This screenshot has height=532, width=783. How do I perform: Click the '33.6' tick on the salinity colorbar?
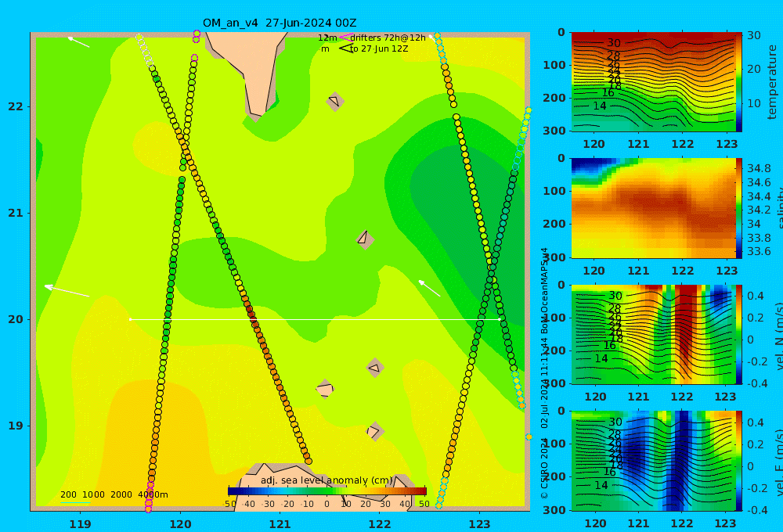pos(759,251)
